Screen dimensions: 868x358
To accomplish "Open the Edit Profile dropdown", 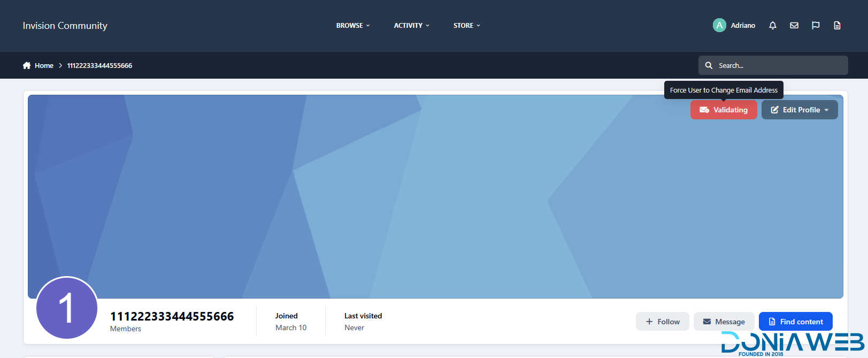I will click(800, 110).
